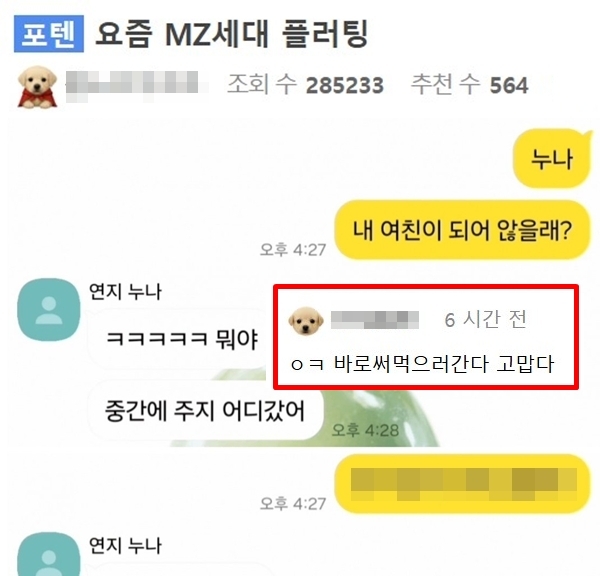Tap the ㅋㅋㅋㅋㅋ 뭐야 message bubble

pyautogui.click(x=178, y=339)
